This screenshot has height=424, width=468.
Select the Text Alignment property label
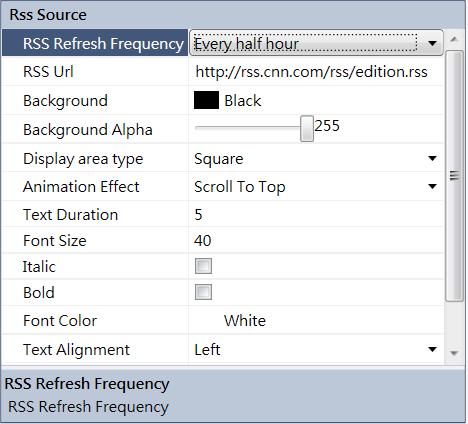(76, 350)
